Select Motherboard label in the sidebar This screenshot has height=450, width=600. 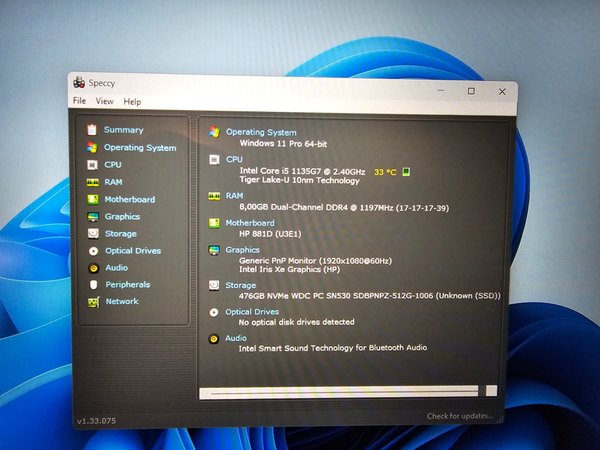[130, 199]
